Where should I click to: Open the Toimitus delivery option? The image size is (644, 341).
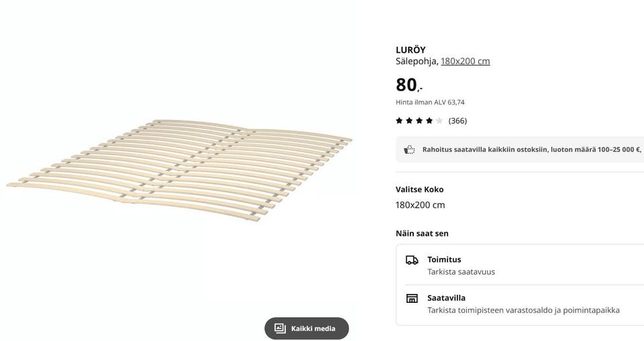click(444, 259)
